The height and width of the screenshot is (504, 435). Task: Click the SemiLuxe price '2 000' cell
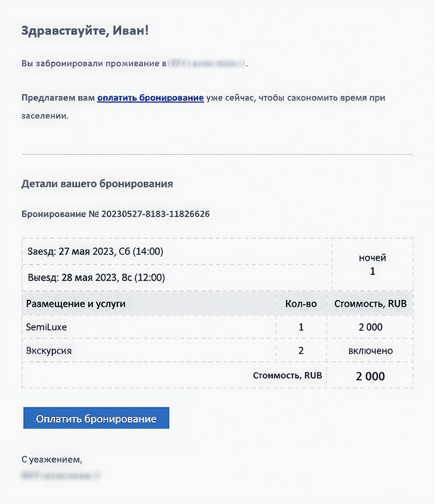point(370,327)
